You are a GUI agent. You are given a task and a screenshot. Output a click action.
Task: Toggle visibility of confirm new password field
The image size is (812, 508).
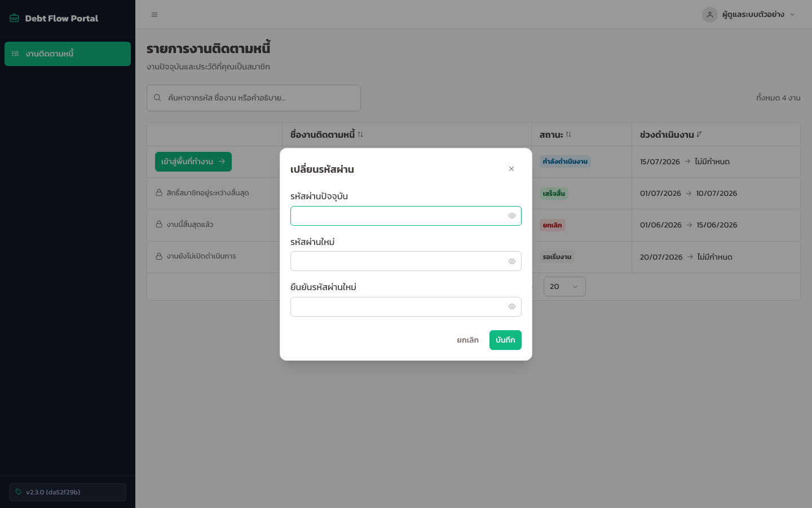[x=512, y=306]
